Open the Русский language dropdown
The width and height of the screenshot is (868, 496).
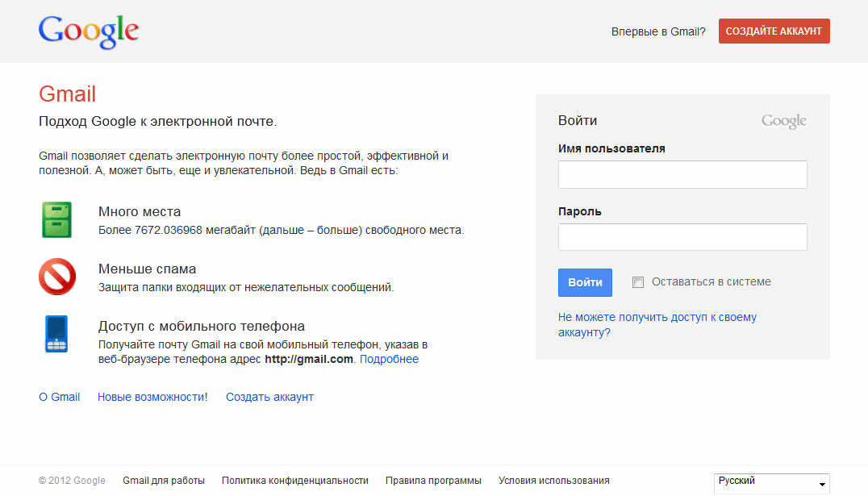click(x=772, y=483)
